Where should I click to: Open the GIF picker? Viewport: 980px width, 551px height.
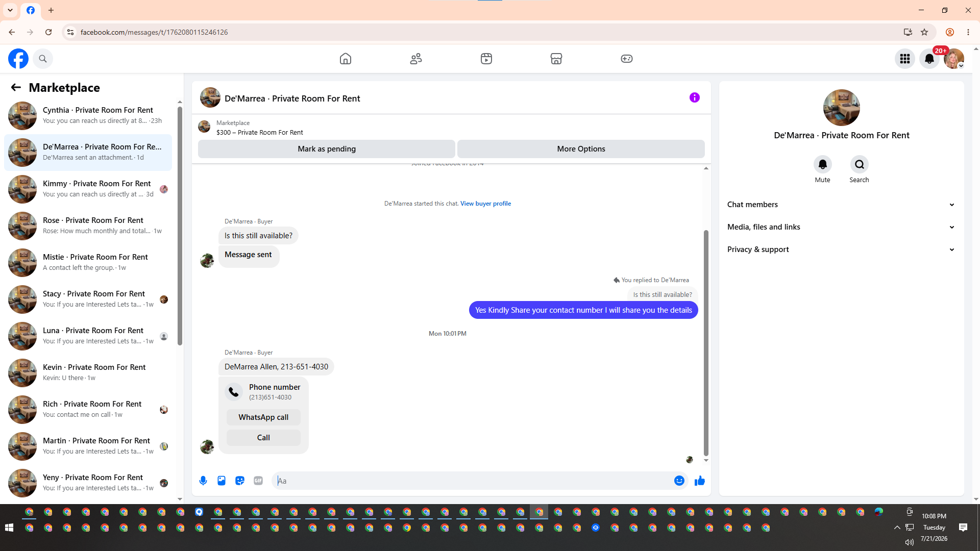point(258,481)
